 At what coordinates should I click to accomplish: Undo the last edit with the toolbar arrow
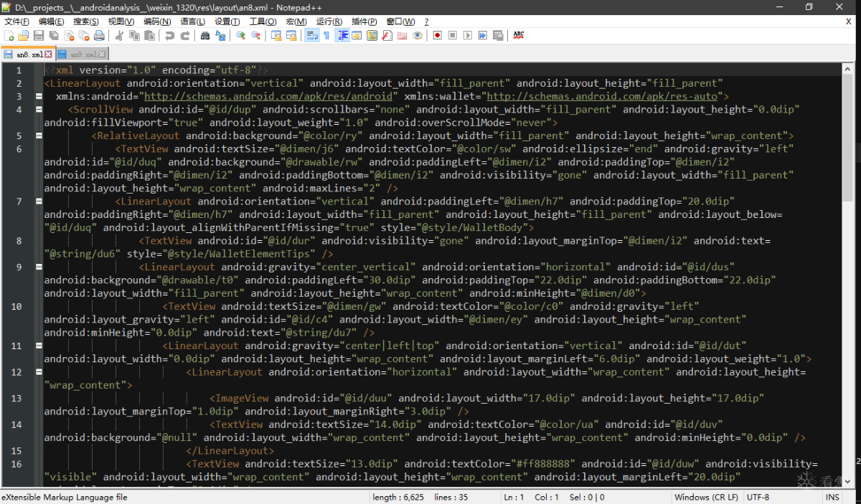click(x=169, y=35)
